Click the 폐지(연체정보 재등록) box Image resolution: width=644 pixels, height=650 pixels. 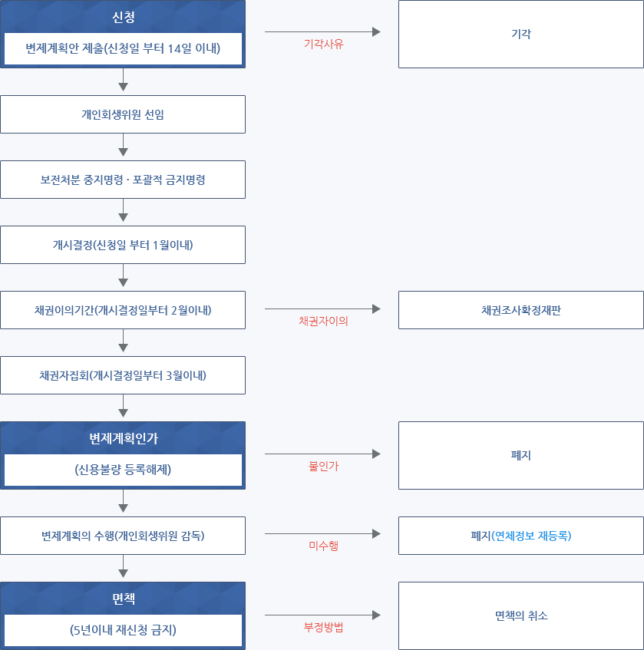click(x=521, y=536)
